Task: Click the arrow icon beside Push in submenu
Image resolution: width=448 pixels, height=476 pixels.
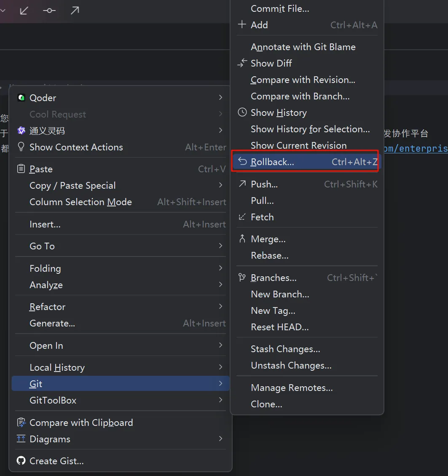Action: click(x=242, y=184)
